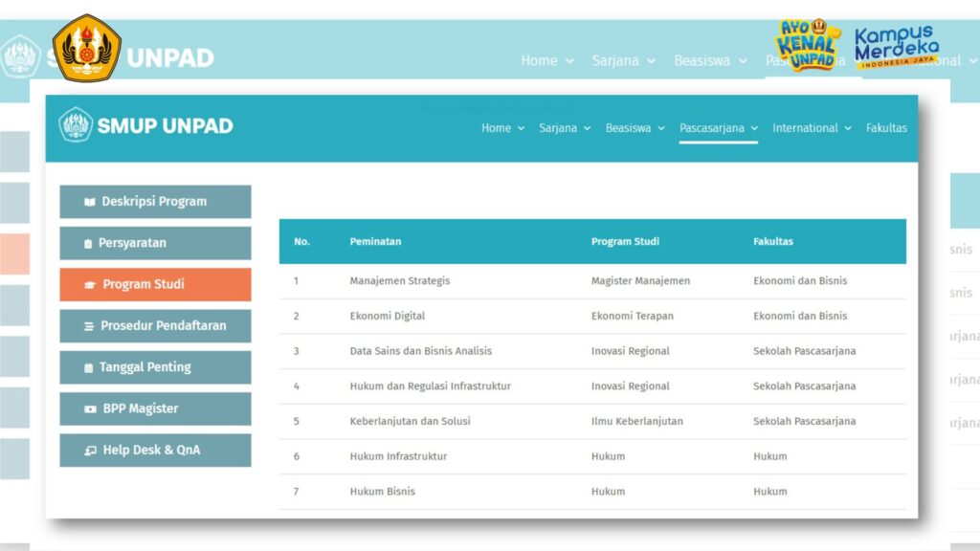Click the book icon beside Deskripsi Program

pos(90,202)
